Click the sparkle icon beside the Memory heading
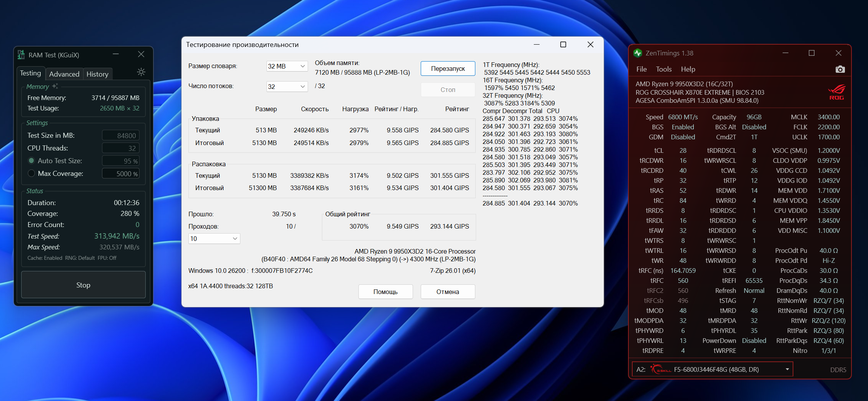The image size is (868, 401). click(x=55, y=86)
